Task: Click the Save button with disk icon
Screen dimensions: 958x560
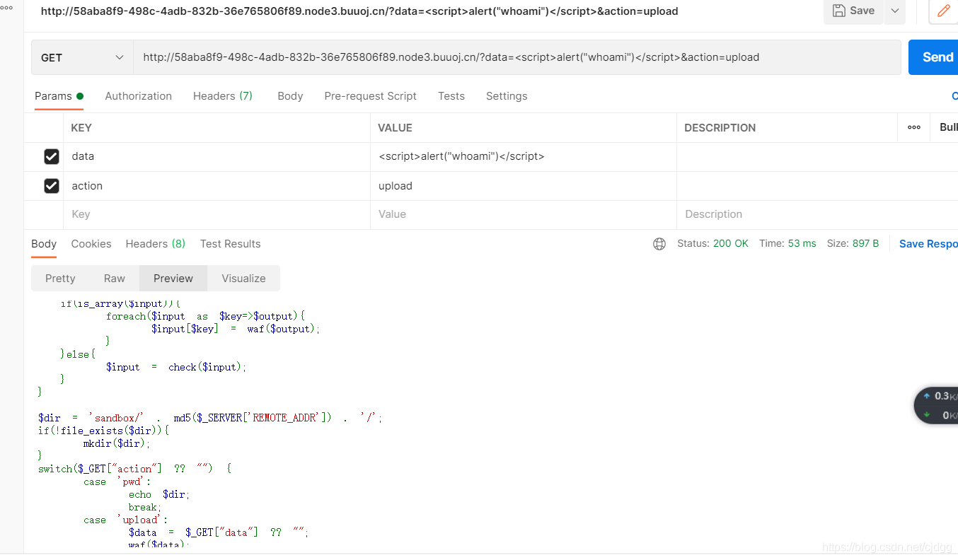Action: click(853, 11)
